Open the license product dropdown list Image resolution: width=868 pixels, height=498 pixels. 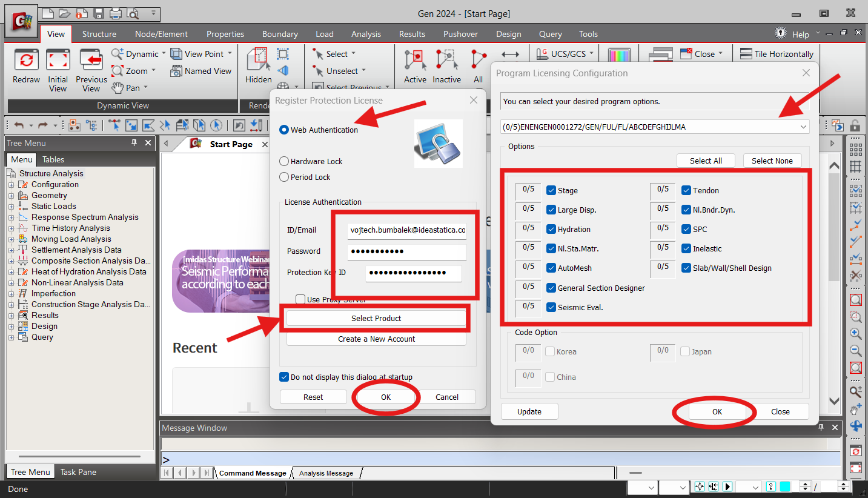click(803, 127)
